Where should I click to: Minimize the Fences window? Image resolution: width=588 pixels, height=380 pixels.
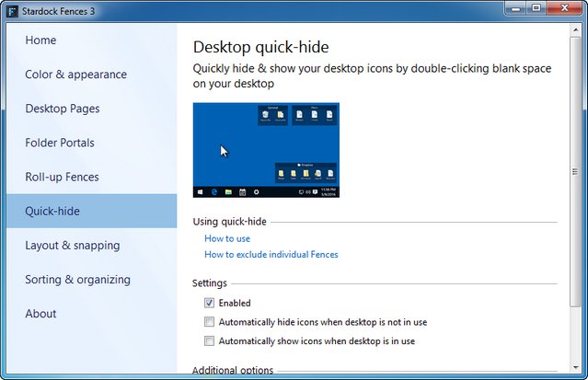point(510,10)
